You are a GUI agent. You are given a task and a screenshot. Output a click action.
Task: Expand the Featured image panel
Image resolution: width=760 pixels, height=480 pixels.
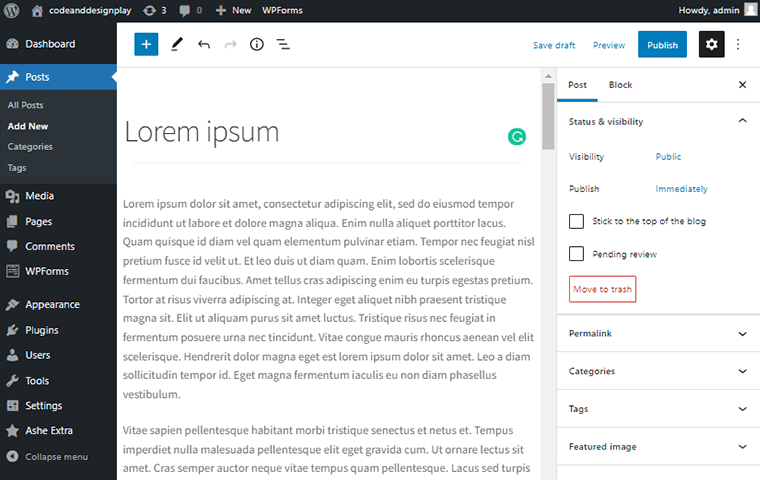pos(658,447)
